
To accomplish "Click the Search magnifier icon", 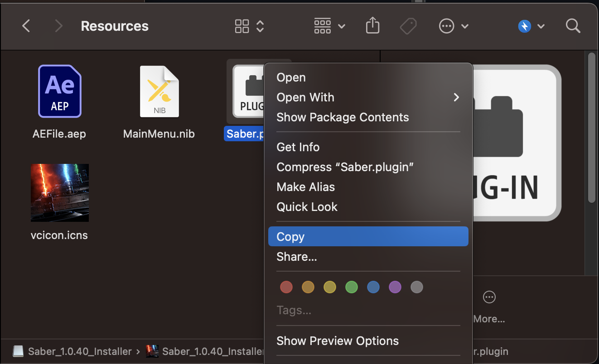I will (573, 26).
